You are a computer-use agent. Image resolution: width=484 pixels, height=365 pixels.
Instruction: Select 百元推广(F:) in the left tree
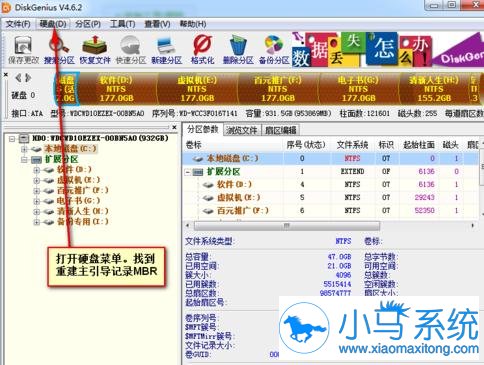tap(82, 191)
